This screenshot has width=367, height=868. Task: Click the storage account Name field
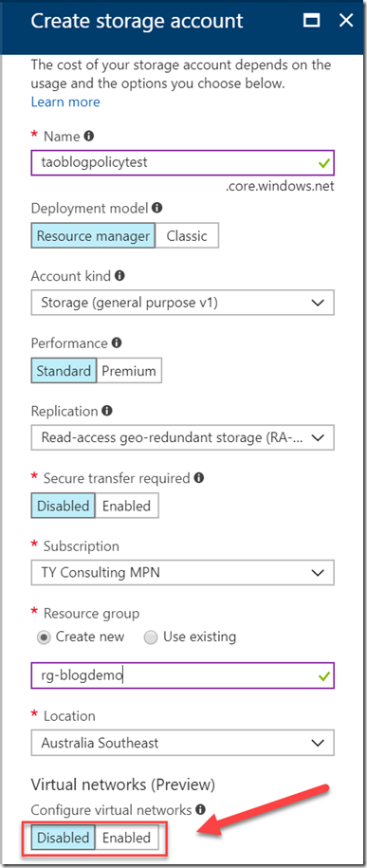click(x=183, y=163)
